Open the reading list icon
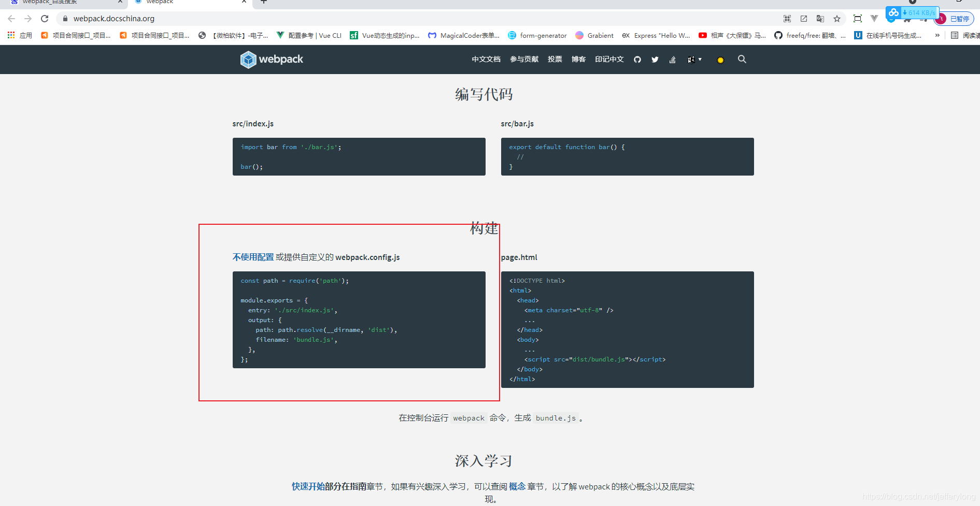Screen dimensions: 980x506 pos(955,35)
